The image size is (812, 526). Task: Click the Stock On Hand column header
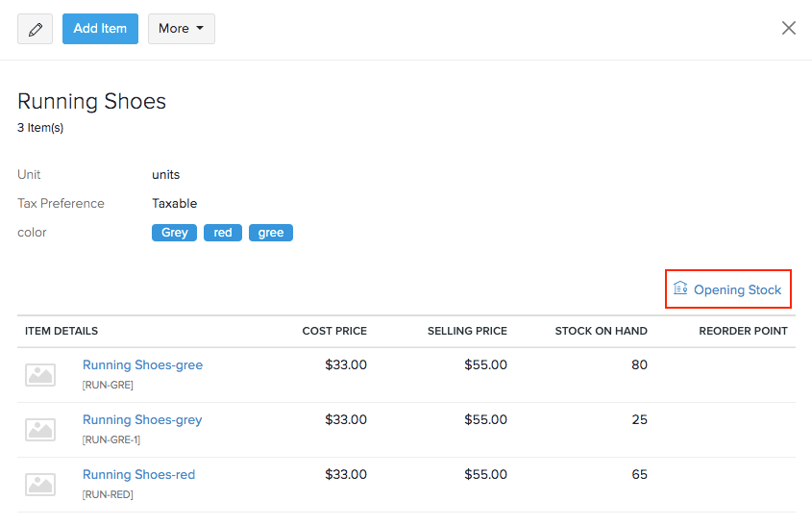point(601,331)
